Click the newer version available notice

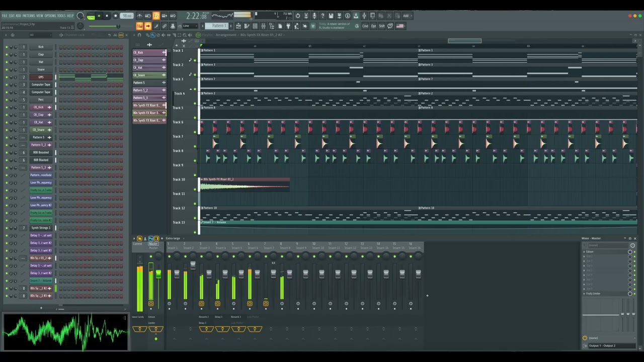tap(334, 26)
